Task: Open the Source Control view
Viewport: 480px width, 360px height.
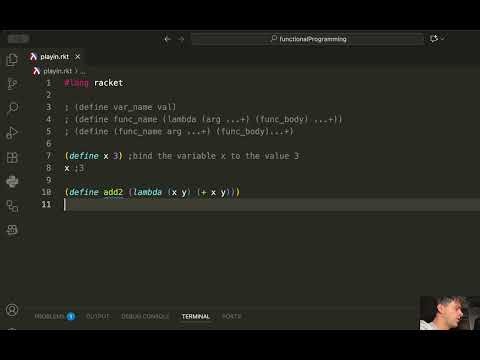Action: click(x=12, y=84)
